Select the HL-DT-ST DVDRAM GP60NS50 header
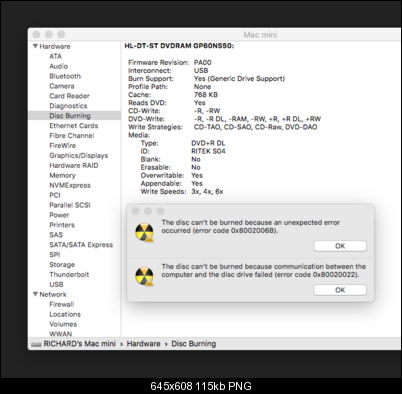This screenshot has height=394, width=402. pyautogui.click(x=179, y=46)
